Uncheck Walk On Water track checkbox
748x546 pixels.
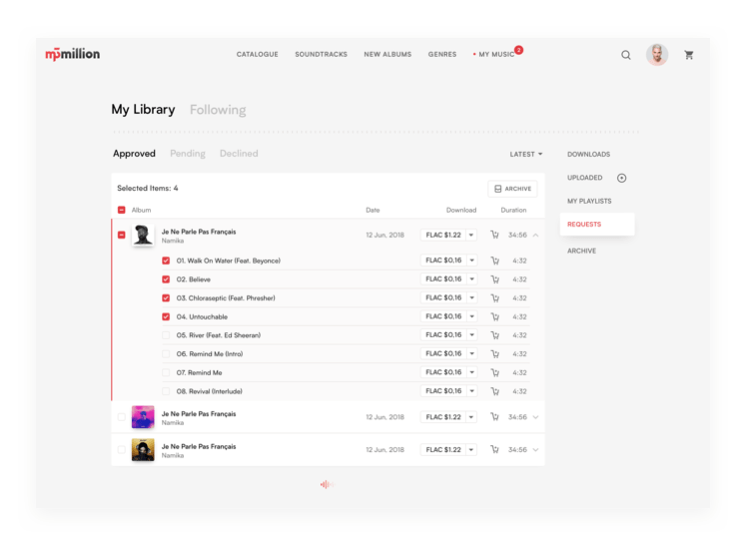[x=166, y=261]
